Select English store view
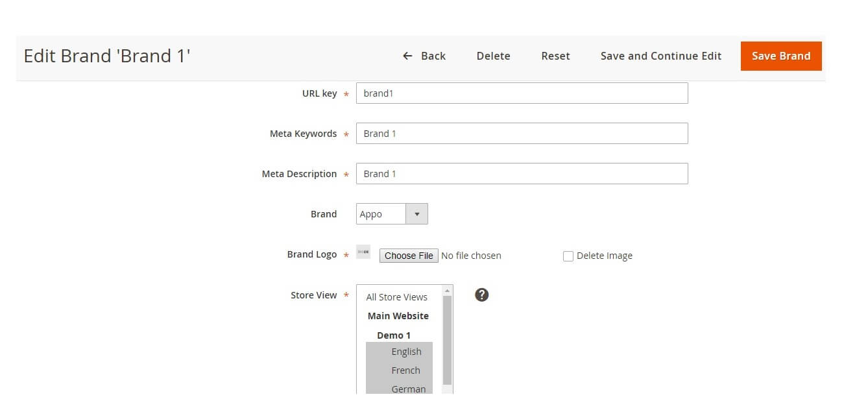 click(406, 352)
